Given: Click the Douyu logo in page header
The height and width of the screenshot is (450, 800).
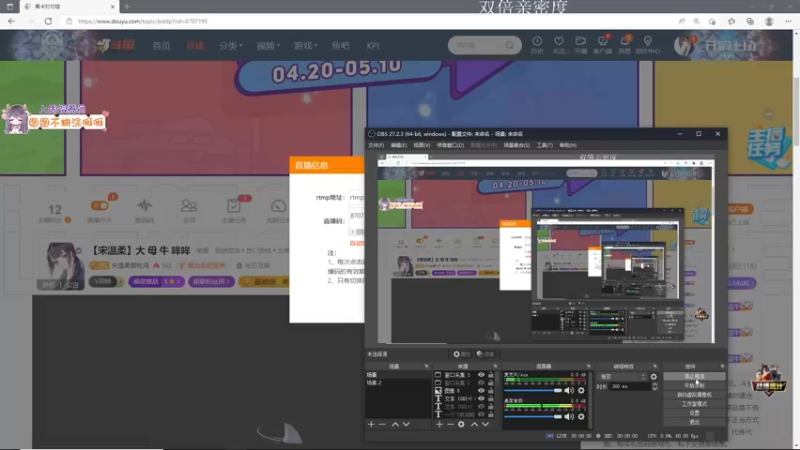Looking at the screenshot, I should (116, 45).
